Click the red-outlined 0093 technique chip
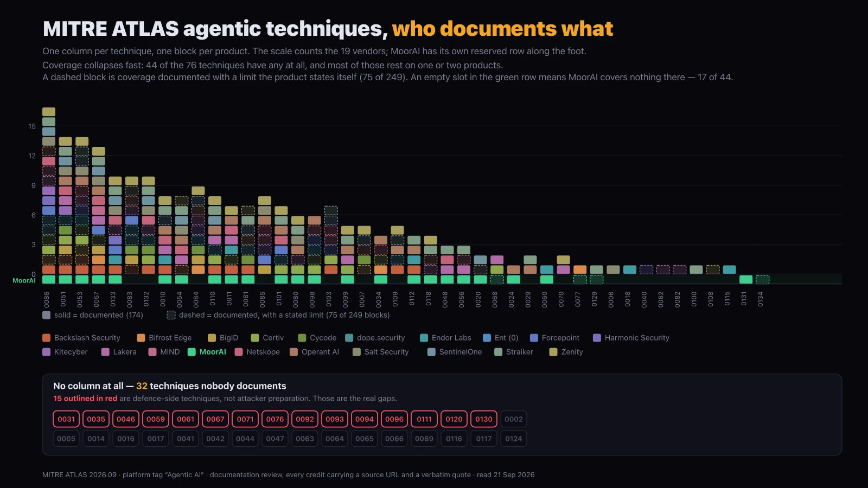868x488 pixels. (x=335, y=419)
